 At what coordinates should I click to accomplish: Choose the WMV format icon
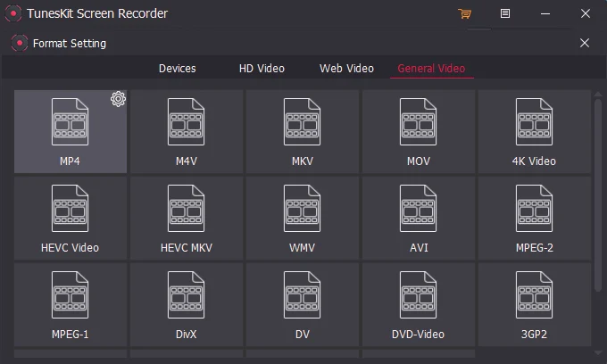click(303, 209)
